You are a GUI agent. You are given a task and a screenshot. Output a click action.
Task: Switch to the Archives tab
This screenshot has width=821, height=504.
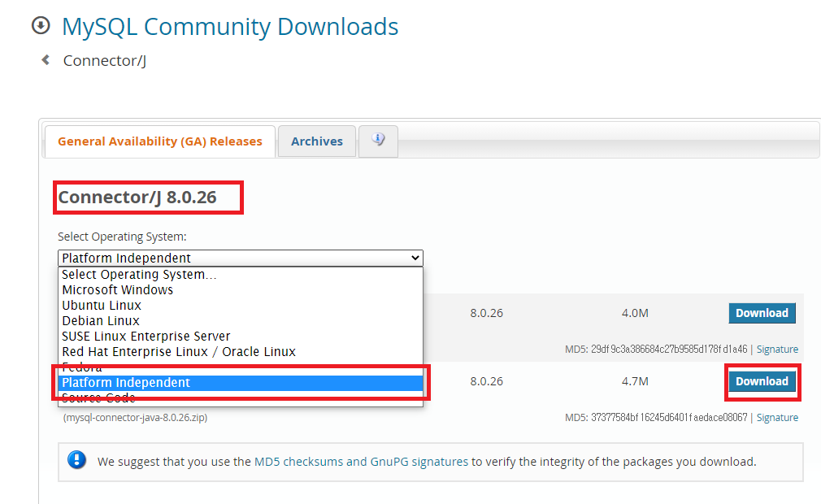317,141
